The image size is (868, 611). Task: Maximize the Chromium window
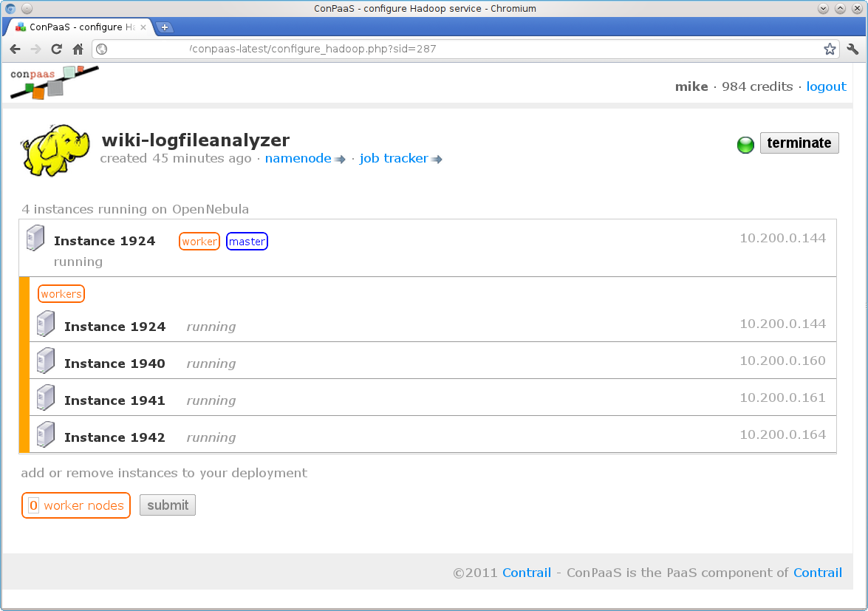(840, 8)
